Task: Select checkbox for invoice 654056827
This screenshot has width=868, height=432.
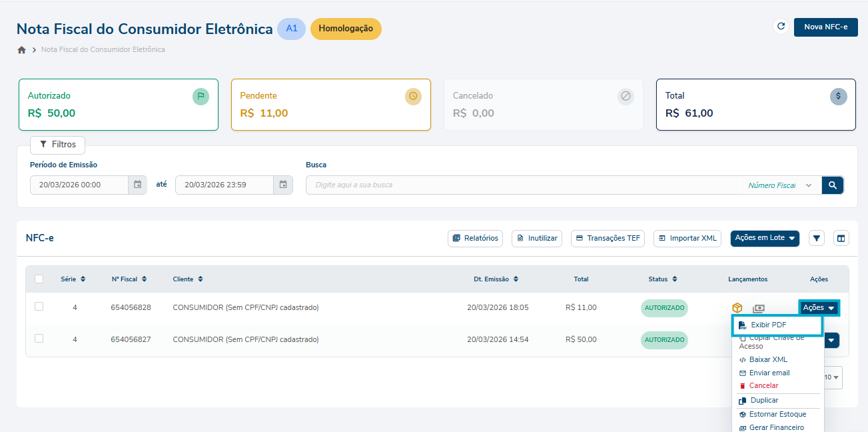Action: pyautogui.click(x=39, y=339)
